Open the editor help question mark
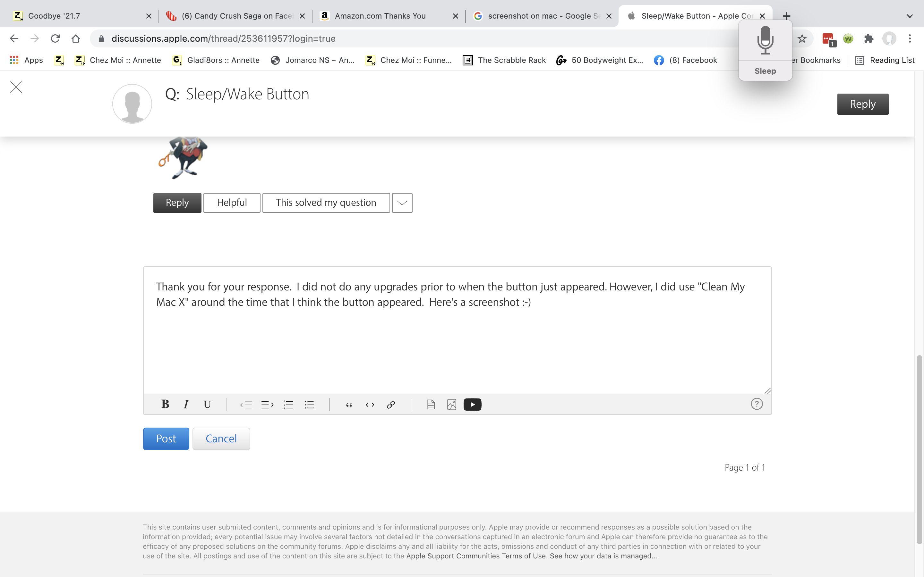 click(x=757, y=404)
